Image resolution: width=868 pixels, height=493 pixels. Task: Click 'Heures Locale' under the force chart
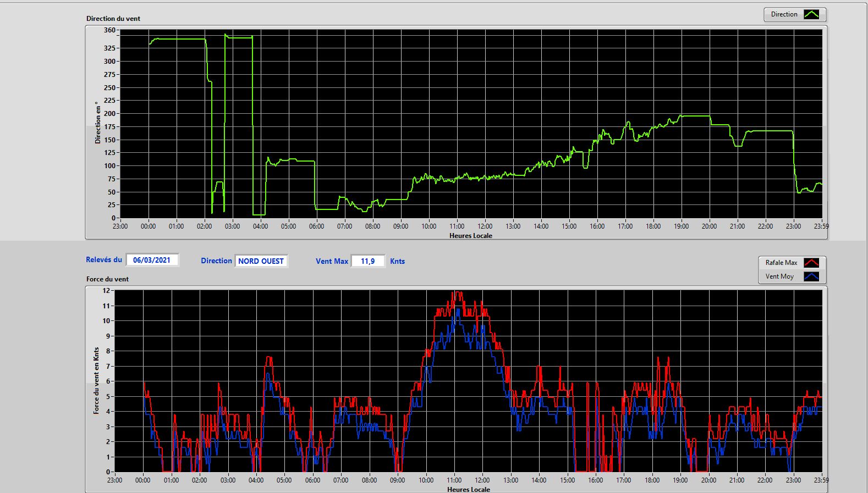pyautogui.click(x=469, y=489)
